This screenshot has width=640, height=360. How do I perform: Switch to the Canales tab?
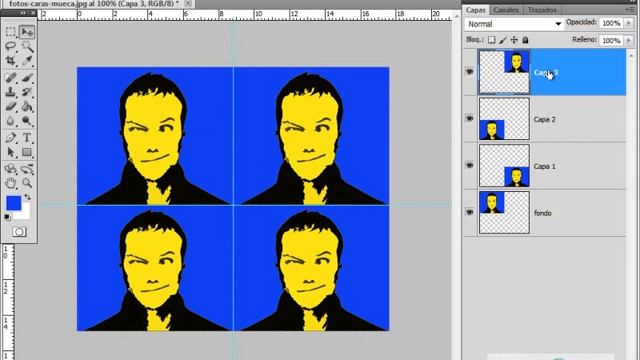(506, 9)
